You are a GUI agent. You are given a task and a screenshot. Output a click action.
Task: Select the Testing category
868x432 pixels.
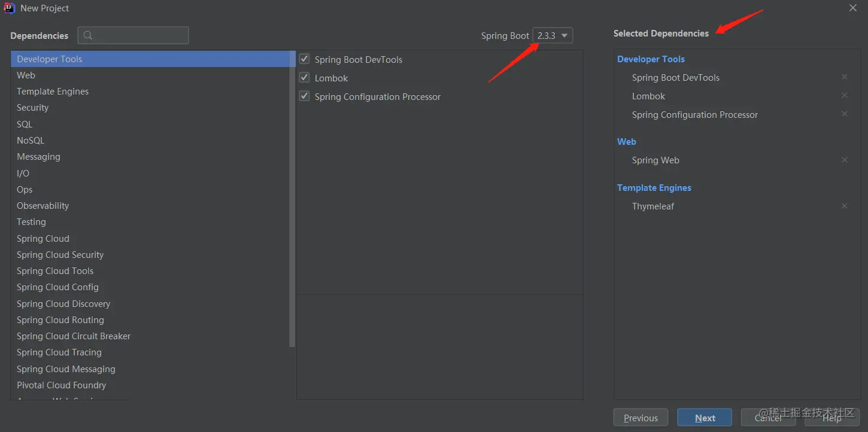pyautogui.click(x=150, y=222)
